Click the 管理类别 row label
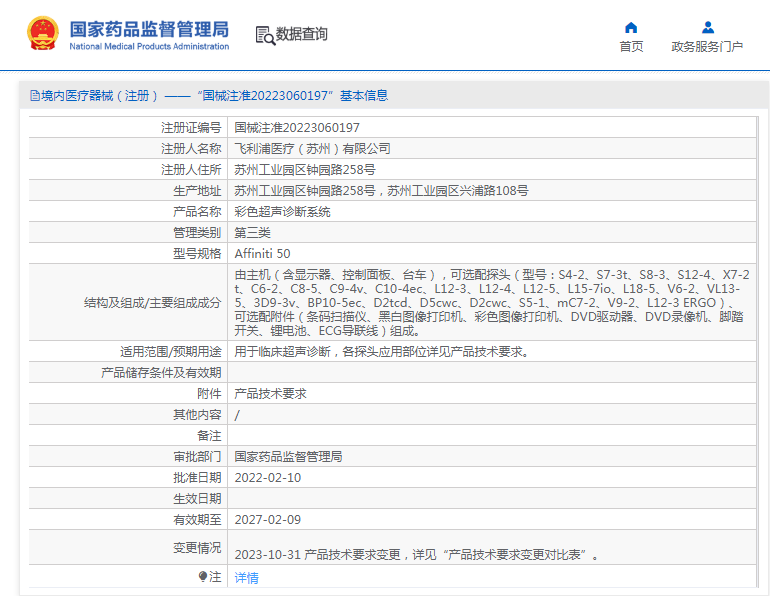The image size is (770, 596). 197,233
